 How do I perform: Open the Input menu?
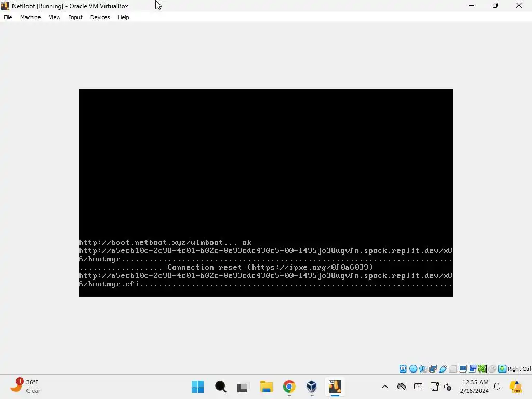75,17
